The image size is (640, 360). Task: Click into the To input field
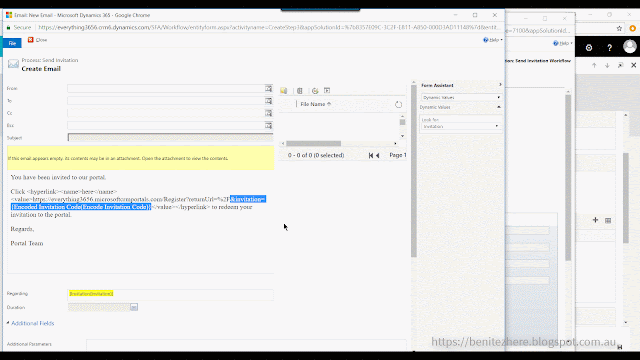166,101
